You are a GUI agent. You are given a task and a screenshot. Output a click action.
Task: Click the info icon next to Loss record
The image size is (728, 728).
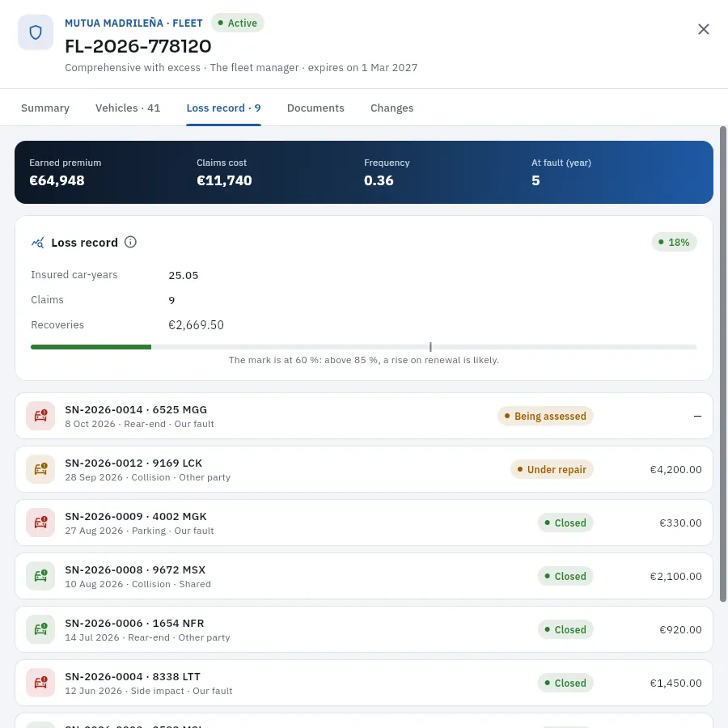coord(130,242)
